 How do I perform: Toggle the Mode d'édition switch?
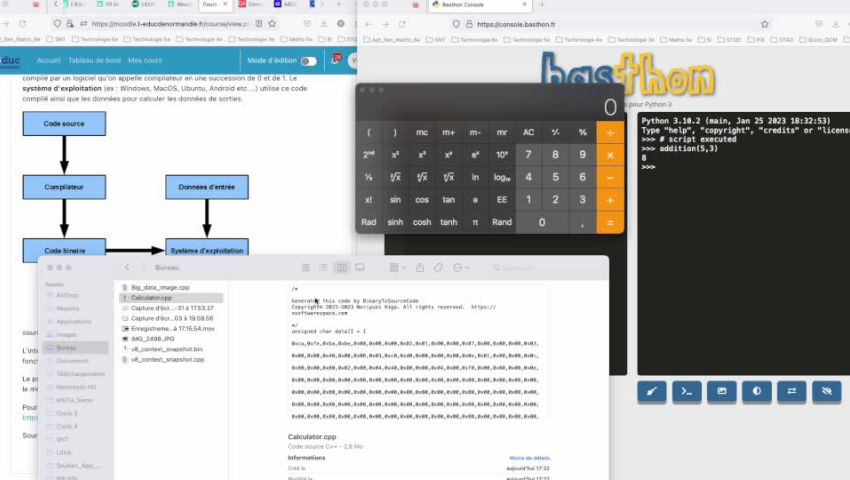309,61
